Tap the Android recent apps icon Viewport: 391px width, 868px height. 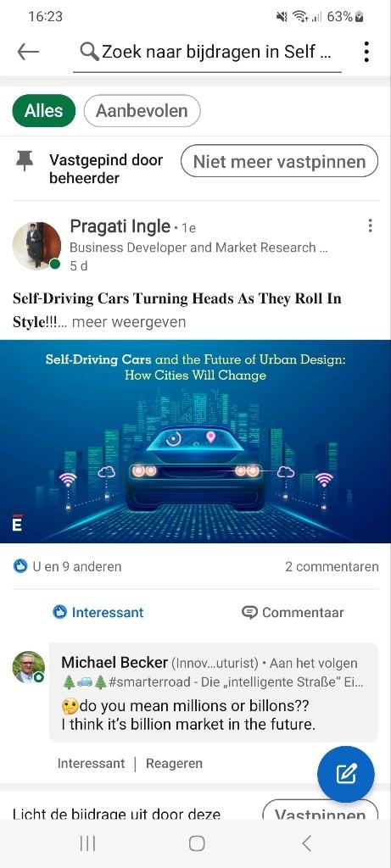coord(87,843)
